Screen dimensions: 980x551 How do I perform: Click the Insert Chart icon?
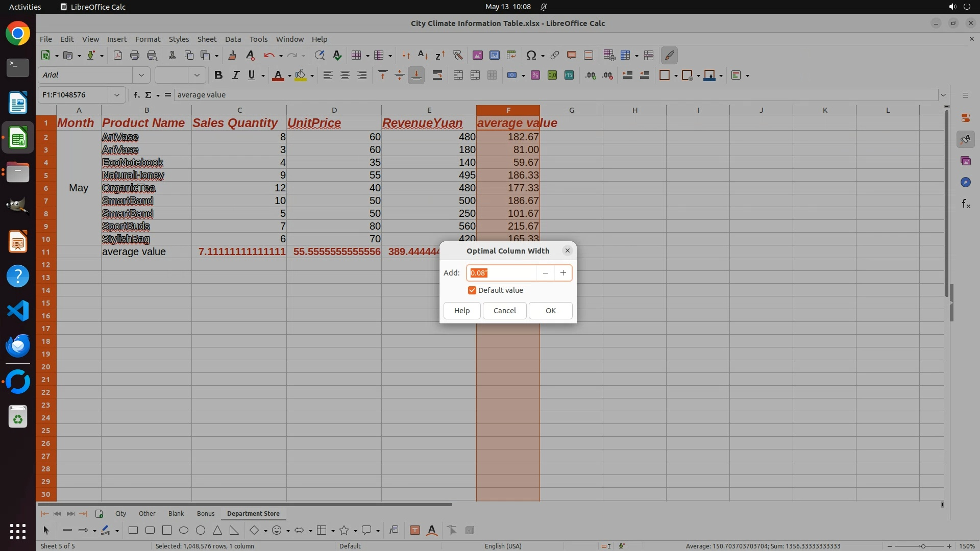coord(494,55)
